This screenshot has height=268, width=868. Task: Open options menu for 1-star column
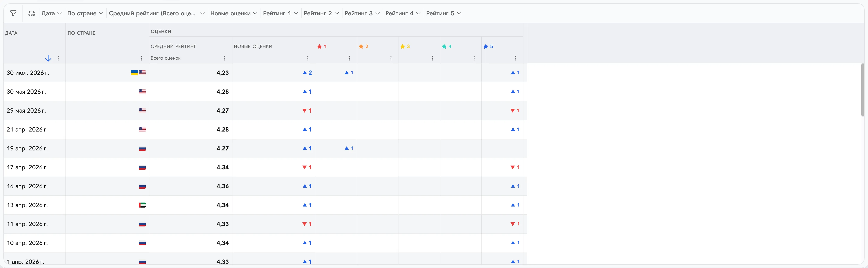point(349,58)
